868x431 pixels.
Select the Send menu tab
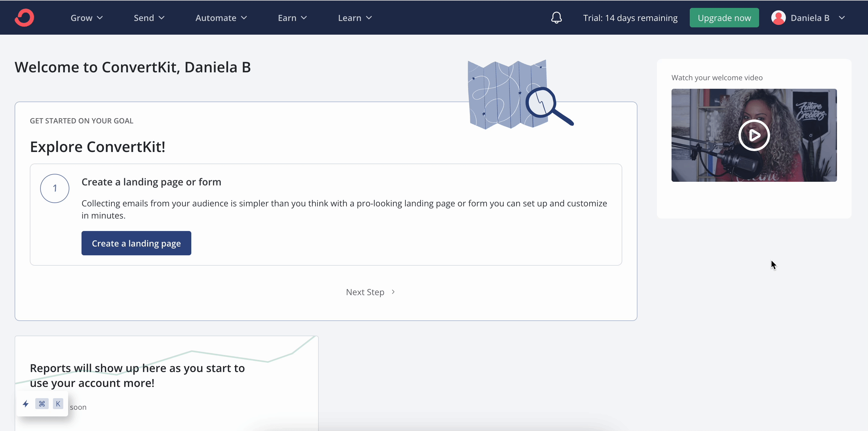point(149,18)
